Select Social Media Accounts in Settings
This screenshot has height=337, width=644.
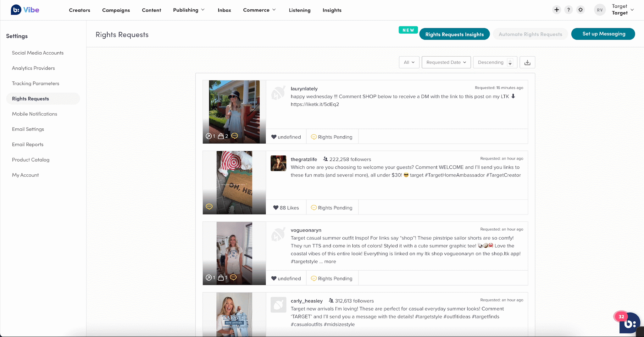(x=38, y=53)
